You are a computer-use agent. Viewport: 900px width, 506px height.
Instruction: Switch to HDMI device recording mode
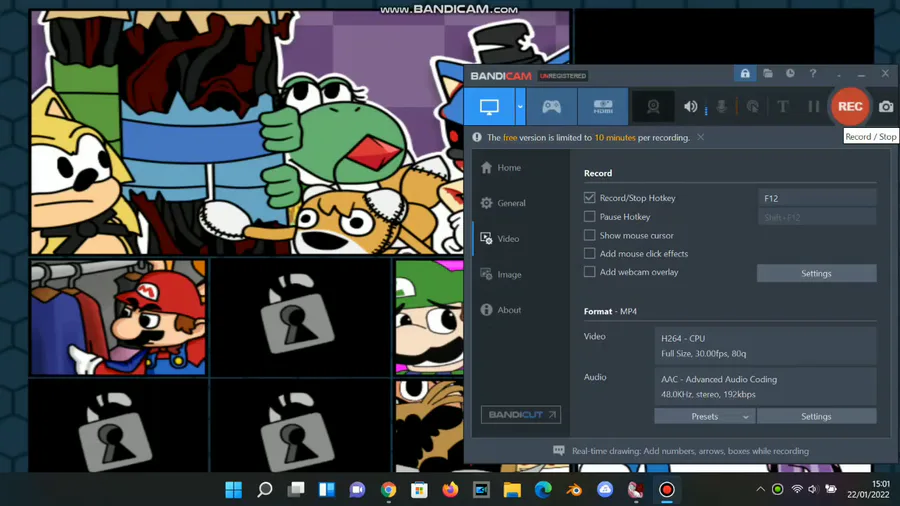pyautogui.click(x=603, y=107)
